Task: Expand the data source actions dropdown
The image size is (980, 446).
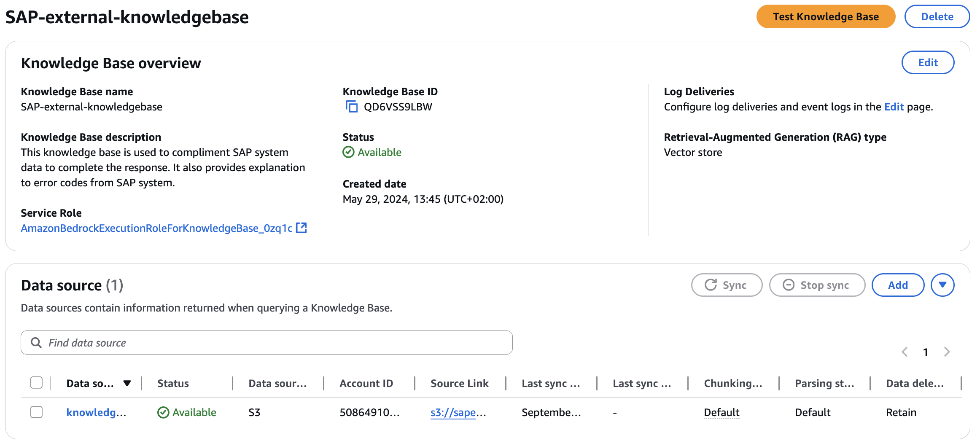Action: [942, 285]
